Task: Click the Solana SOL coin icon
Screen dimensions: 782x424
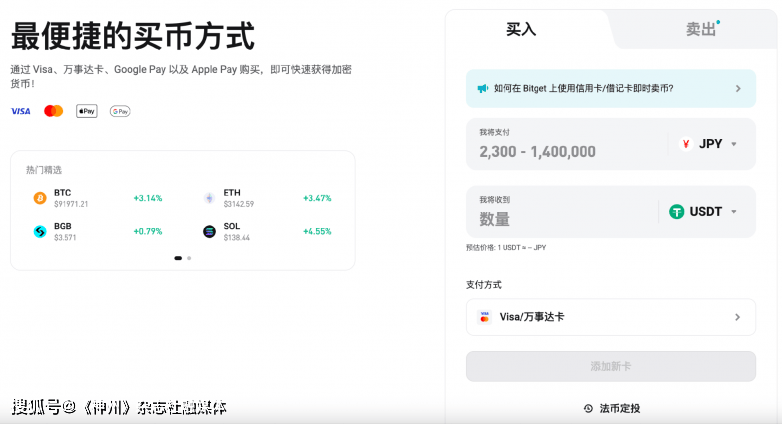Action: (x=209, y=231)
